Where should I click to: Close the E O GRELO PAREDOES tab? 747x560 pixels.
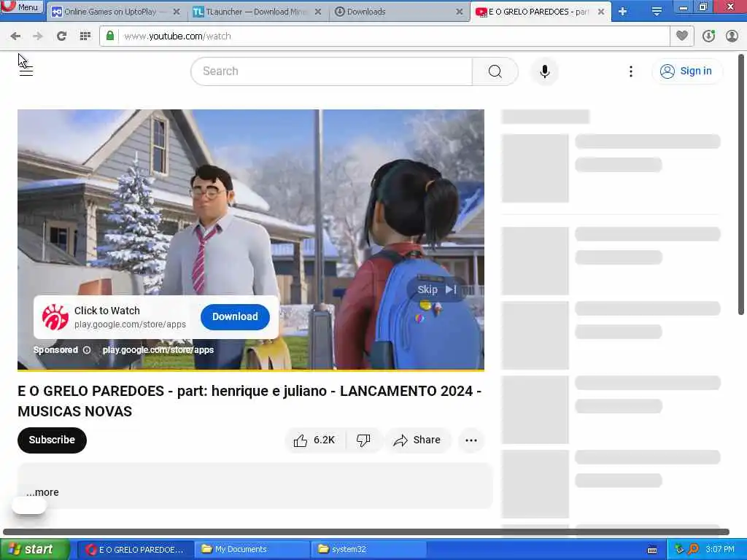click(601, 12)
